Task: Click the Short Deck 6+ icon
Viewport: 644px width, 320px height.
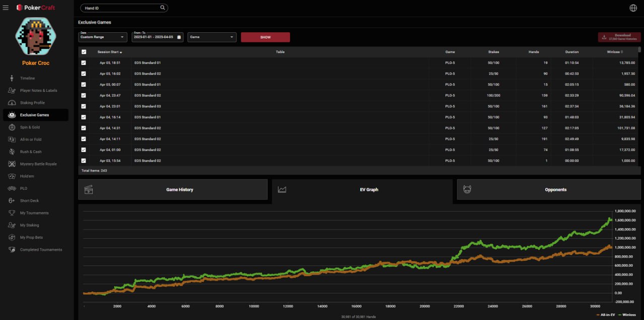Action: pos(12,200)
